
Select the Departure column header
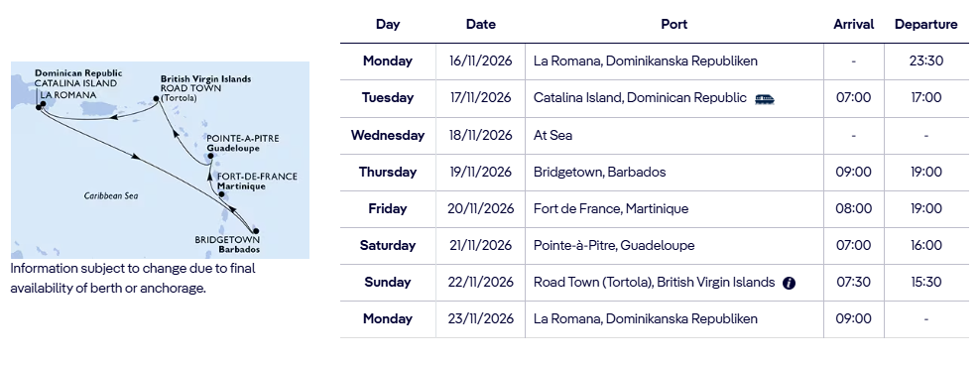coord(926,25)
